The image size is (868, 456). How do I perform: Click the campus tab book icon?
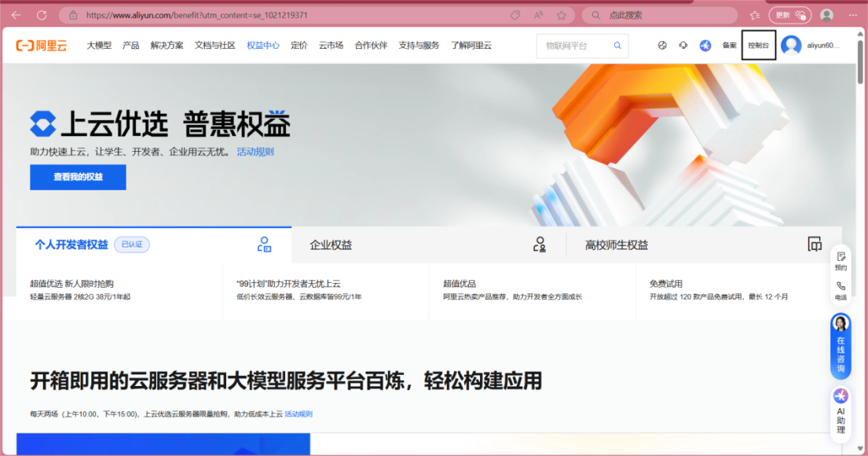815,244
